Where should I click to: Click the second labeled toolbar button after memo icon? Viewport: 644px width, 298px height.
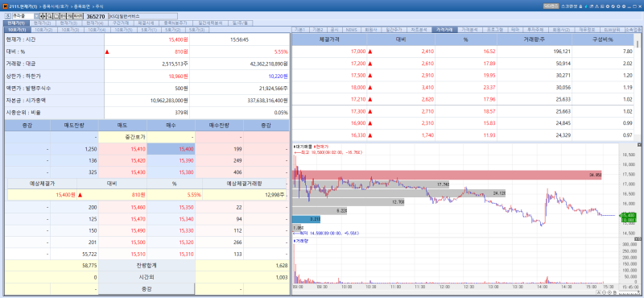click(x=69, y=16)
